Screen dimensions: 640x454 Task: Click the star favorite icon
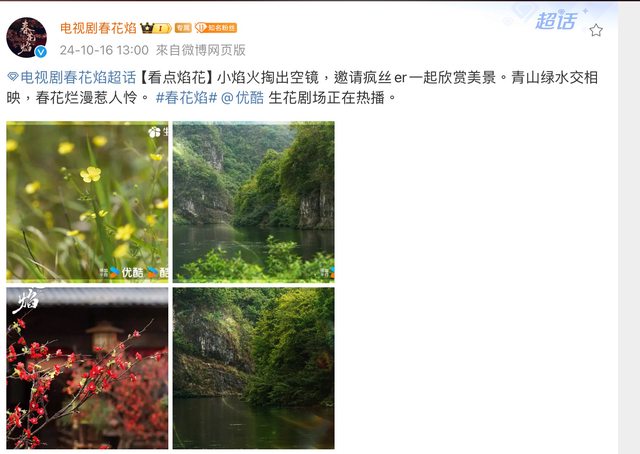pyautogui.click(x=596, y=30)
